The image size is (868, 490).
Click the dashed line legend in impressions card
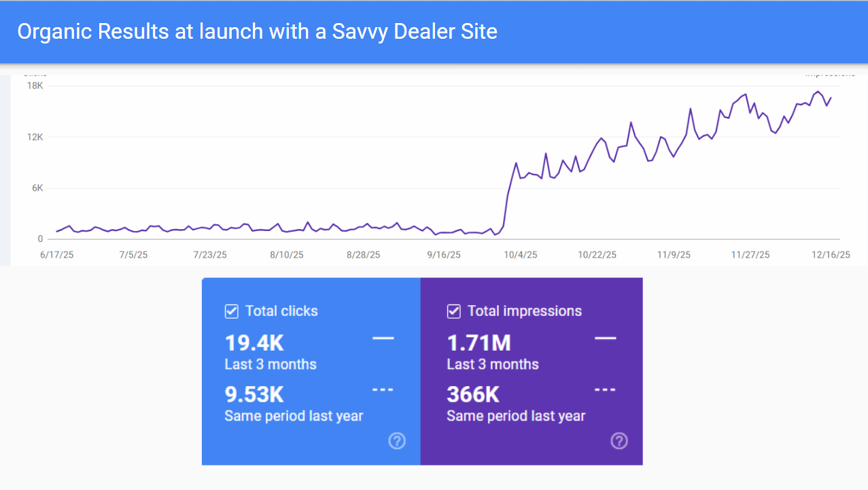click(x=605, y=390)
